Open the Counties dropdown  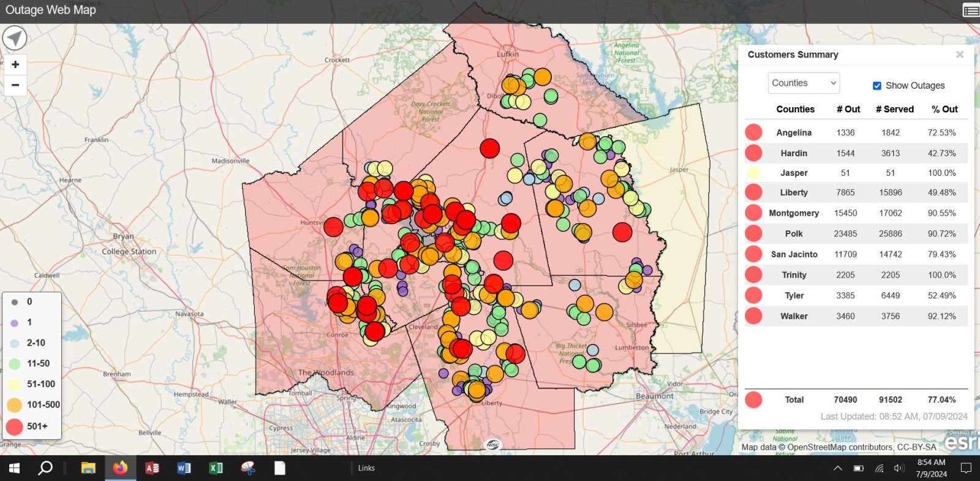tap(804, 83)
